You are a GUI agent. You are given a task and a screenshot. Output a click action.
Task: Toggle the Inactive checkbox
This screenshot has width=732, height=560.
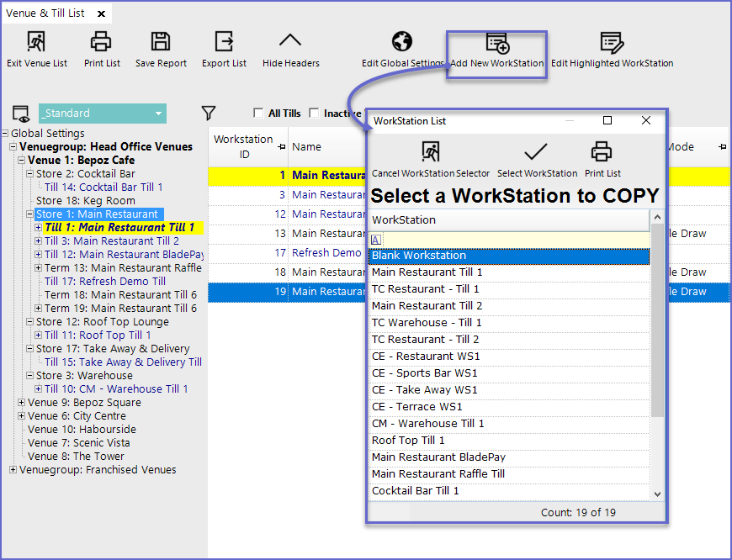coord(314,114)
